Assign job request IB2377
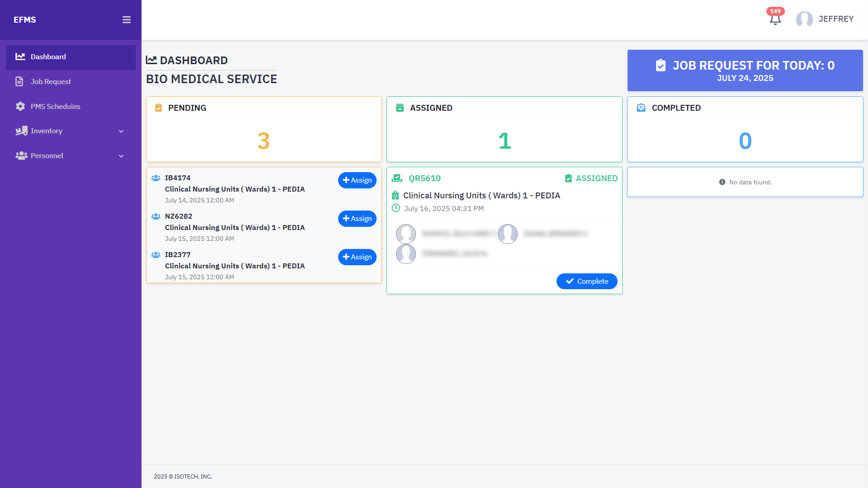Image resolution: width=868 pixels, height=488 pixels. 357,257
